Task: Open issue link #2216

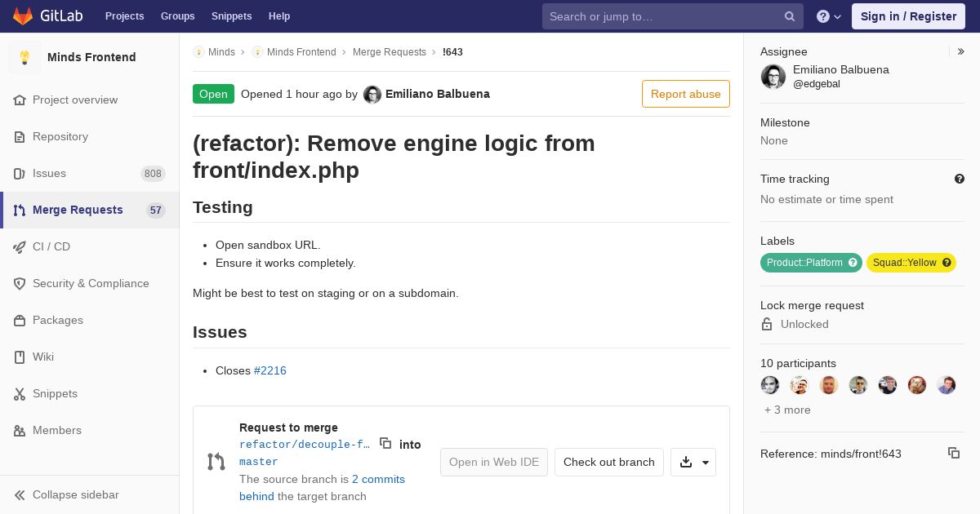Action: click(x=270, y=370)
